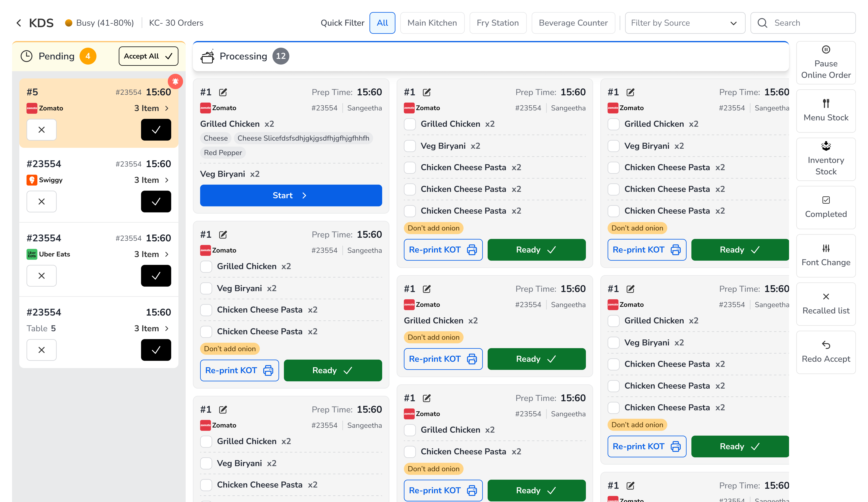Click the blue Start button
868x502 pixels.
click(x=291, y=195)
